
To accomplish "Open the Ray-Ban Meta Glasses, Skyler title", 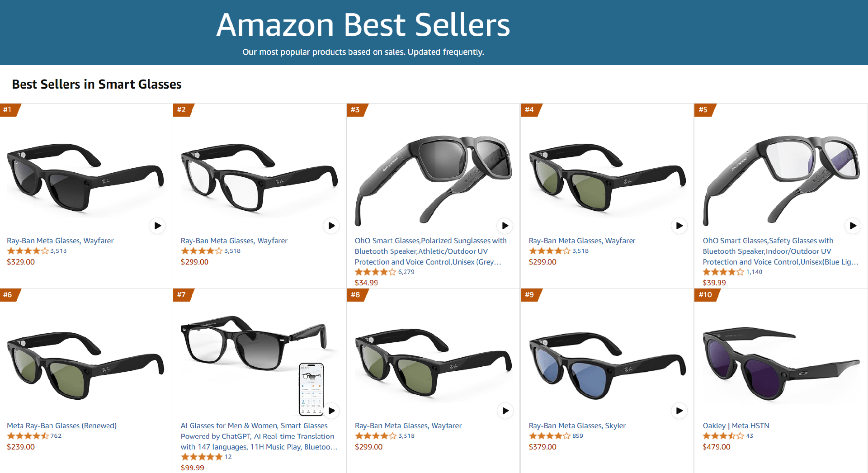I will (x=577, y=426).
